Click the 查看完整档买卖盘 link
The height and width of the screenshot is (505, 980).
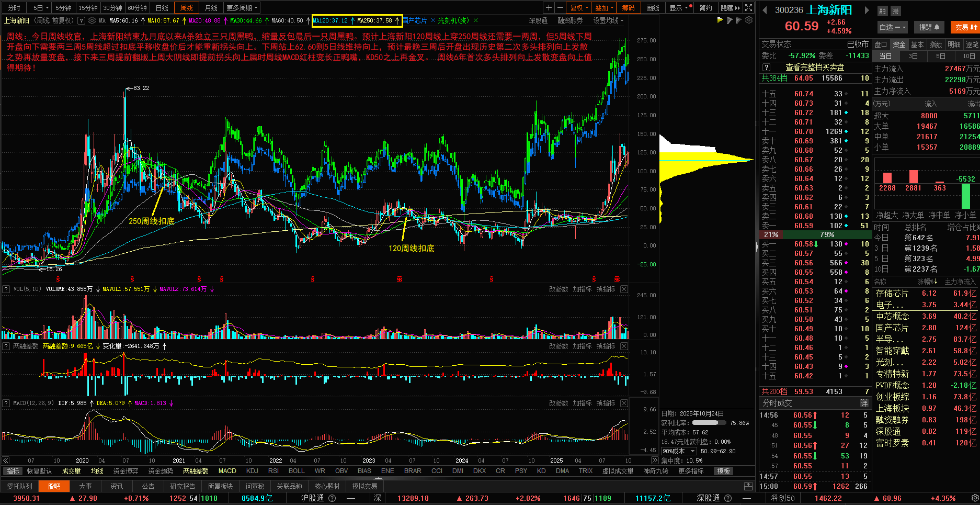click(x=815, y=68)
